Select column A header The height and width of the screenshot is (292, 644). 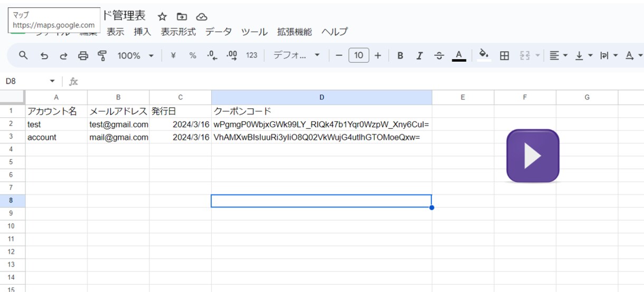(56, 97)
